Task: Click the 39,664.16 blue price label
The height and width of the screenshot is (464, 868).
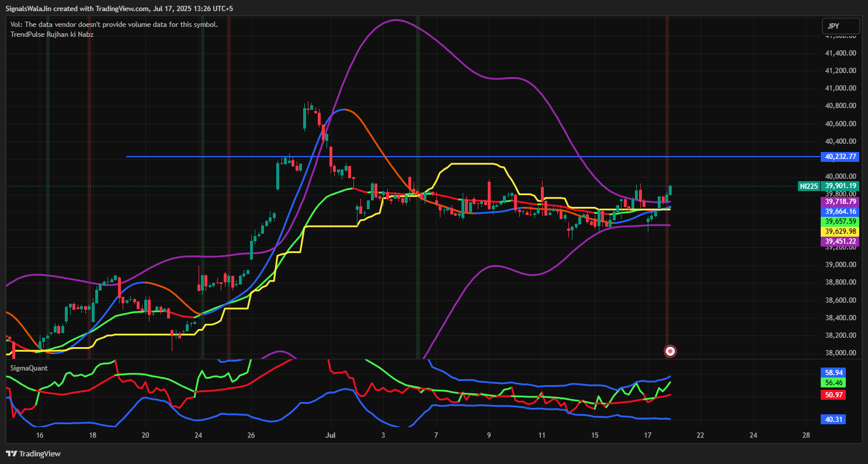Action: (x=841, y=211)
